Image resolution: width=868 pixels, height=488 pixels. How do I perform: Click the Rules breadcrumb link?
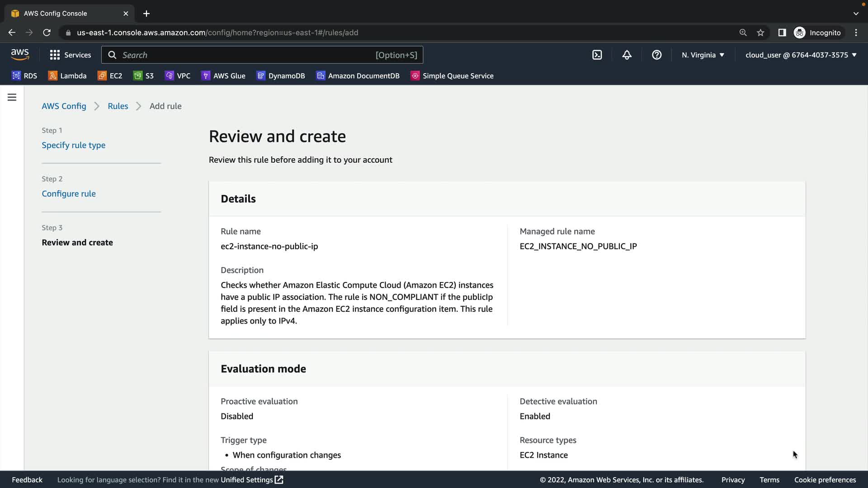pos(118,106)
